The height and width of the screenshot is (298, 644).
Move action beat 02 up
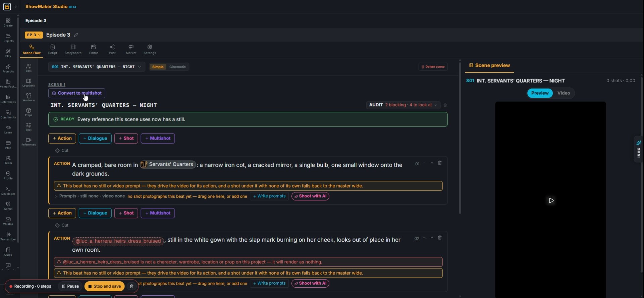click(x=424, y=238)
